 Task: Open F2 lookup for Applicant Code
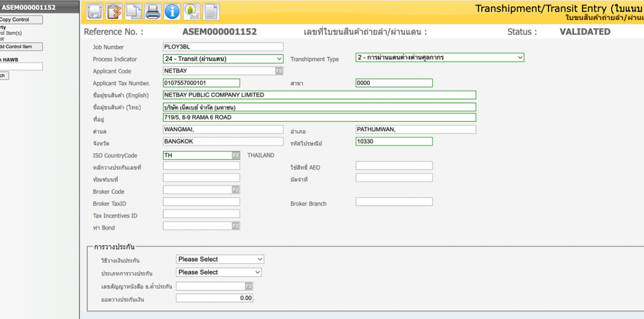point(279,71)
